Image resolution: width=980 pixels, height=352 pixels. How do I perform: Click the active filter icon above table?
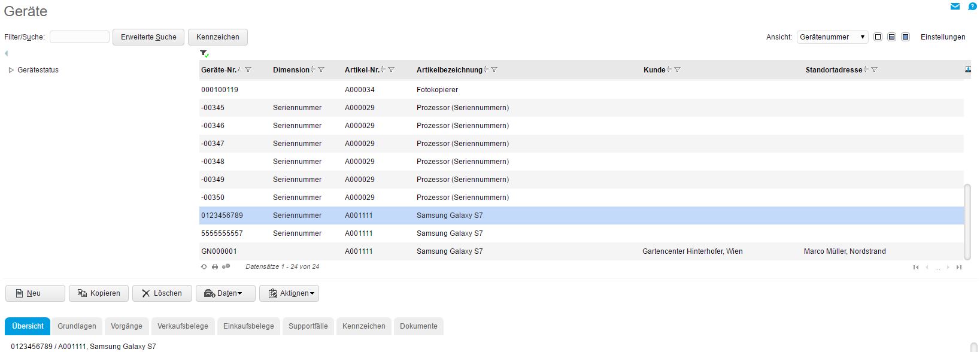pyautogui.click(x=204, y=54)
